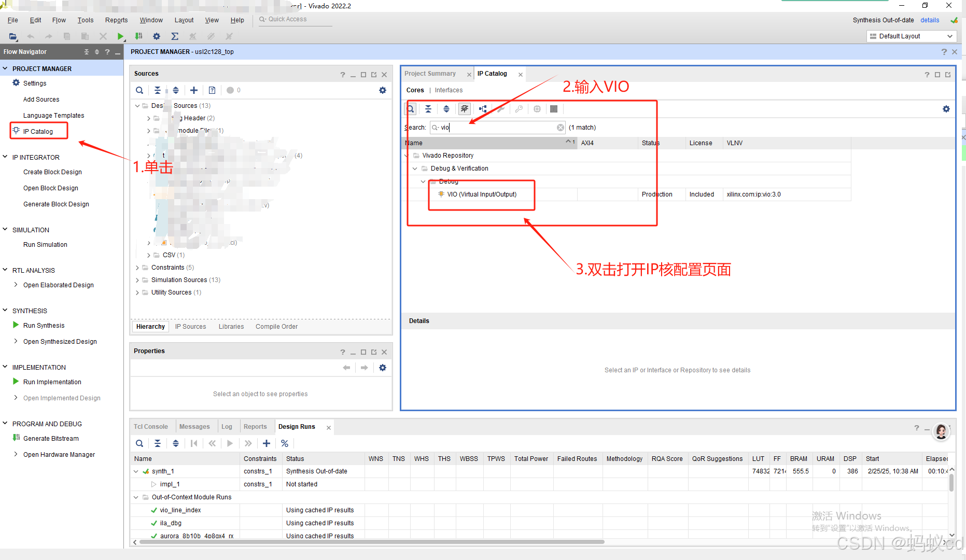Screen dimensions: 966x560
Task: Collapse all in Sources panel
Action: [x=158, y=90]
